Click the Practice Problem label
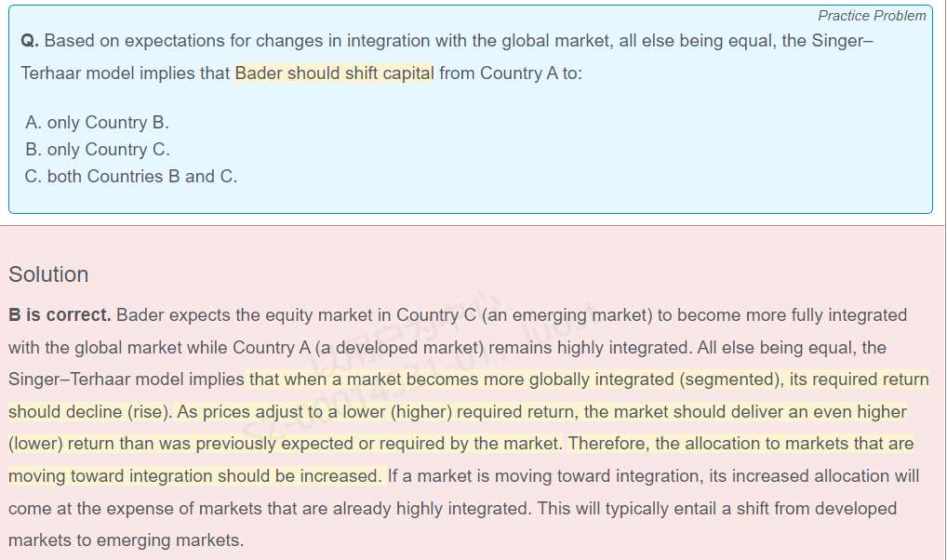Screen dimensions: 947x560 pyautogui.click(x=872, y=16)
